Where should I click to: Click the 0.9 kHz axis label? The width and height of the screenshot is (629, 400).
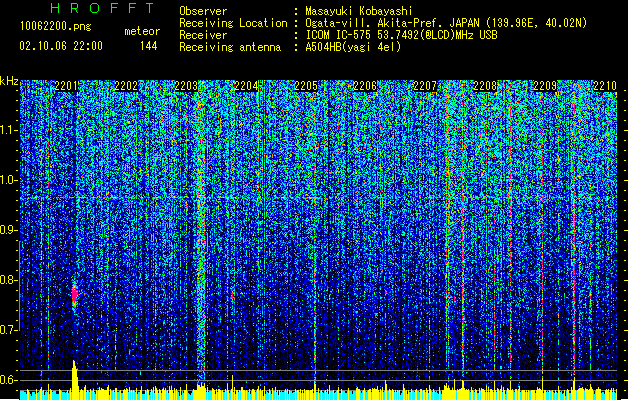coord(9,230)
